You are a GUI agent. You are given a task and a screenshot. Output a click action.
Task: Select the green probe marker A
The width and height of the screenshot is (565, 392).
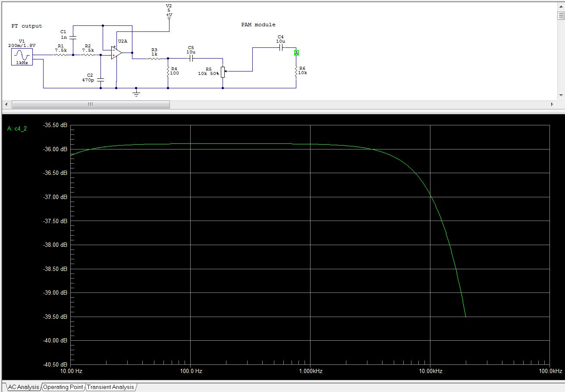[x=296, y=53]
